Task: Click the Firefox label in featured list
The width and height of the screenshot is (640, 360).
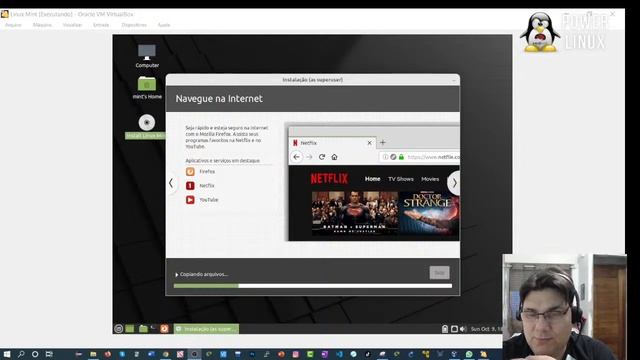Action: (x=207, y=172)
